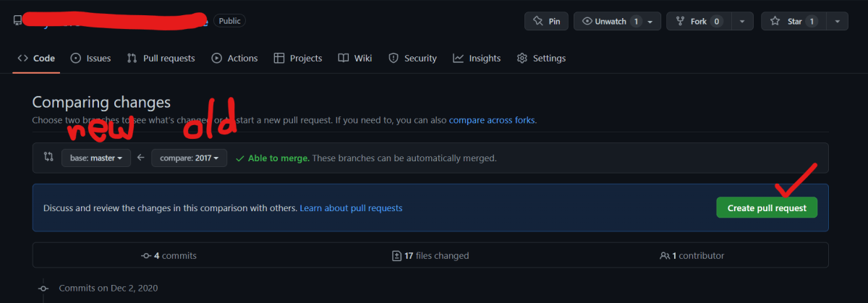Click the Security shield icon
The width and height of the screenshot is (868, 303).
(x=393, y=58)
